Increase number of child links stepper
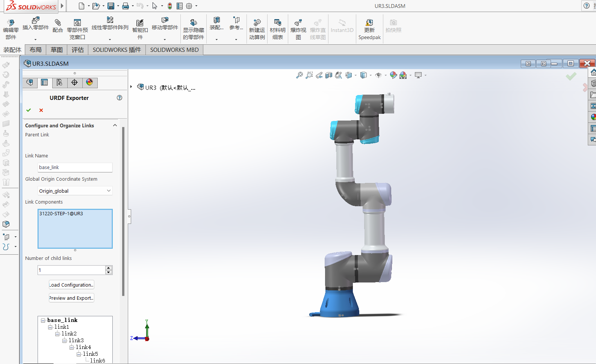The width and height of the screenshot is (596, 364). coord(109,268)
